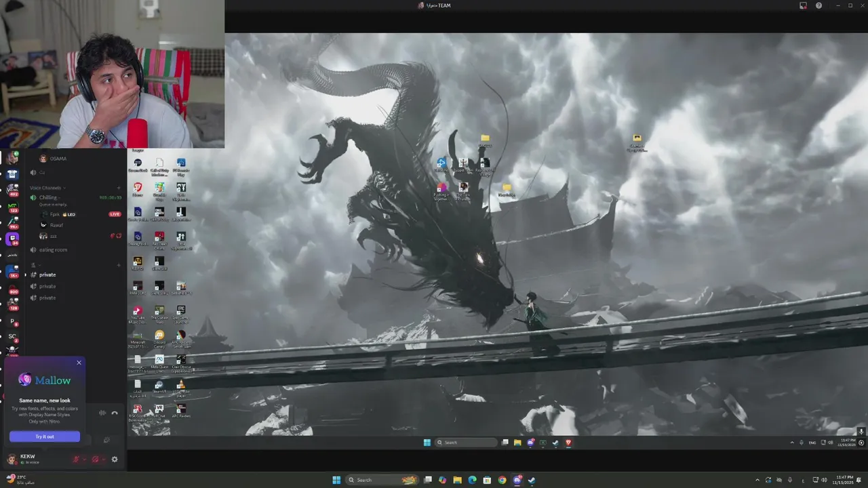This screenshot has width=868, height=488.
Task: Open Copilot icon on local taskbar
Action: (443, 480)
